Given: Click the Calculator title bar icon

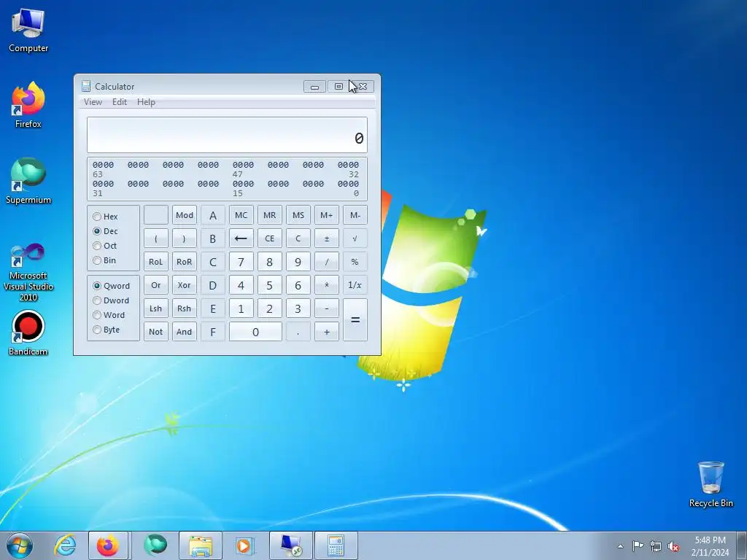Looking at the screenshot, I should (x=86, y=86).
